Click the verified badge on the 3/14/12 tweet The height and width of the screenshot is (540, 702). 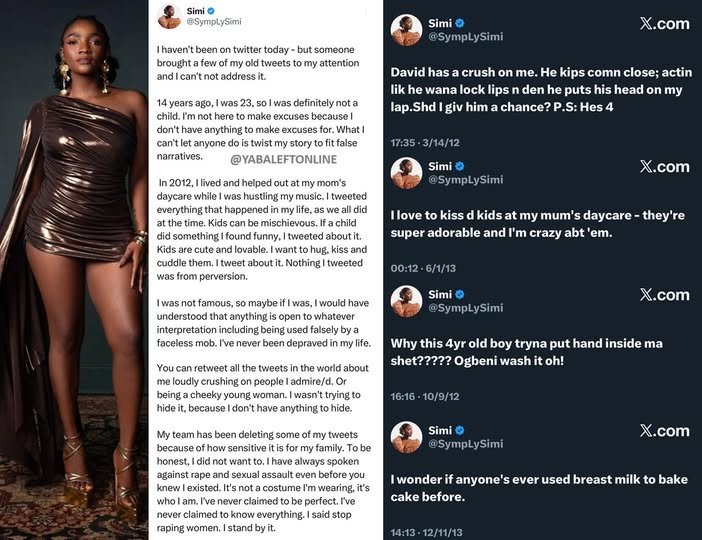pyautogui.click(x=459, y=23)
